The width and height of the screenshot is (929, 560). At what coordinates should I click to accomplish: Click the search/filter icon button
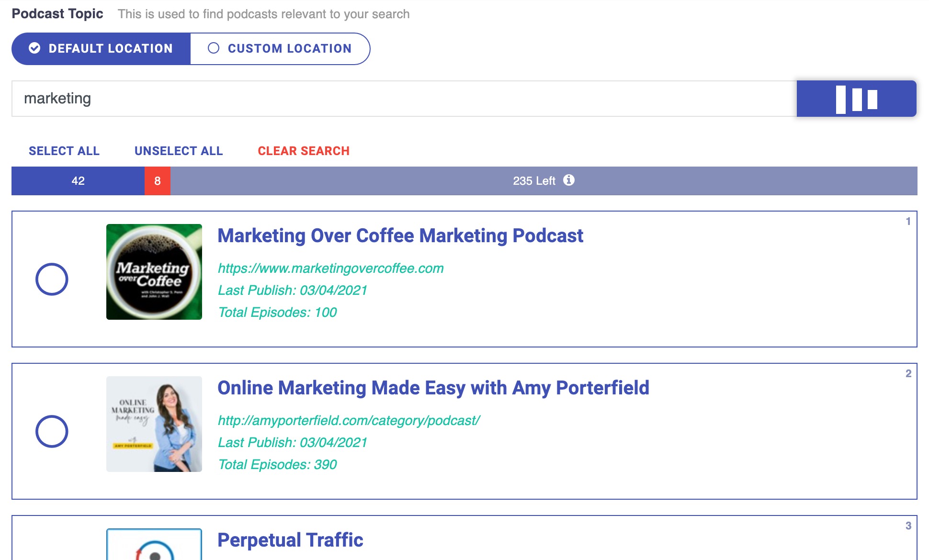tap(856, 99)
